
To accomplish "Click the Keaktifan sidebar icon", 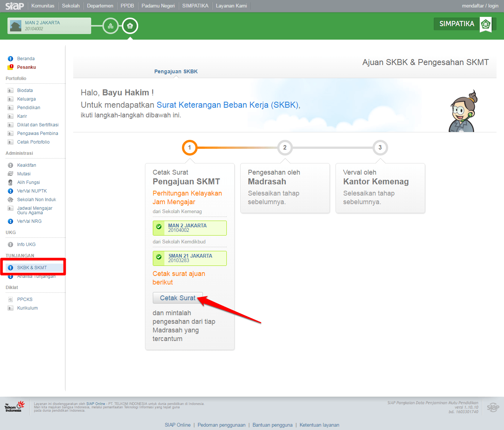I will 10,165.
